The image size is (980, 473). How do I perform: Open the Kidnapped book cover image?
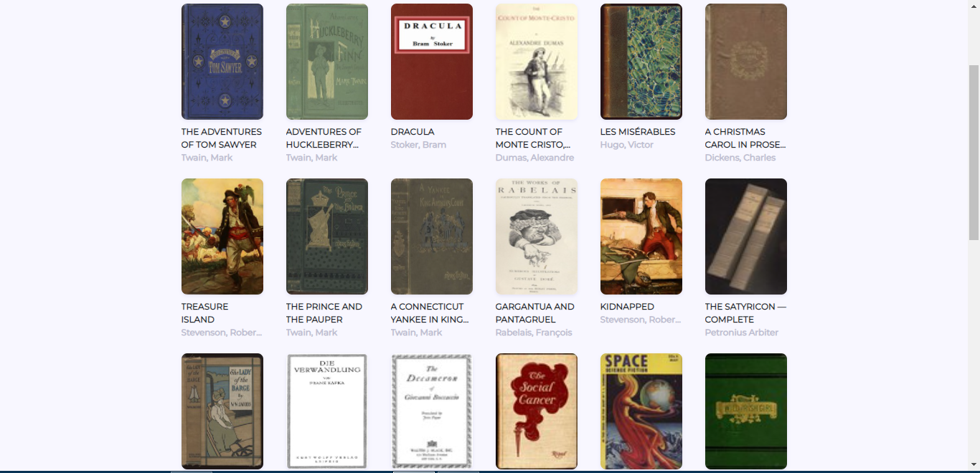(641, 236)
